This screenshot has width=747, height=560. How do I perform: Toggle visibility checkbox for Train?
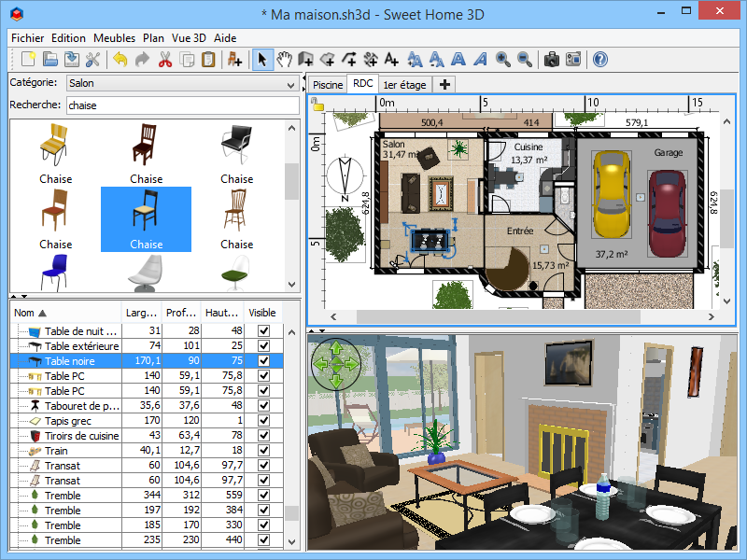tap(263, 451)
